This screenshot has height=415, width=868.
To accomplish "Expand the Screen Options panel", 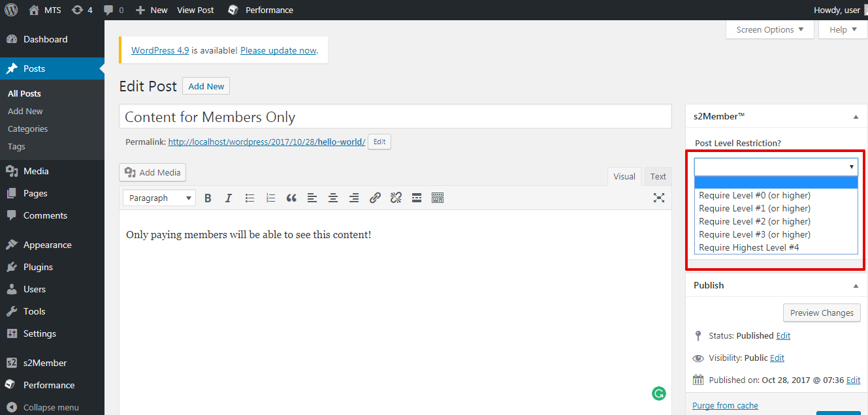I will coord(769,30).
